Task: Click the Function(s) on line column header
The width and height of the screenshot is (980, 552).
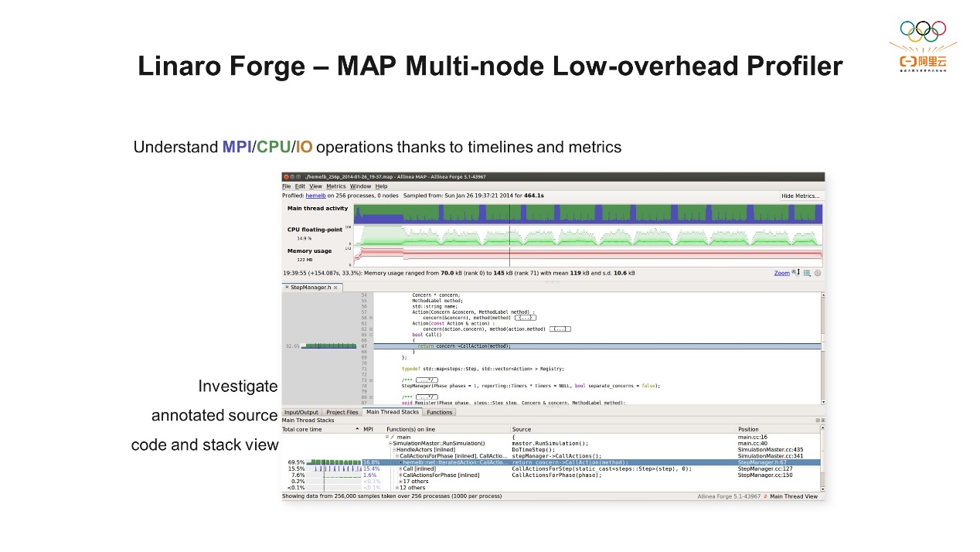Action: point(447,429)
